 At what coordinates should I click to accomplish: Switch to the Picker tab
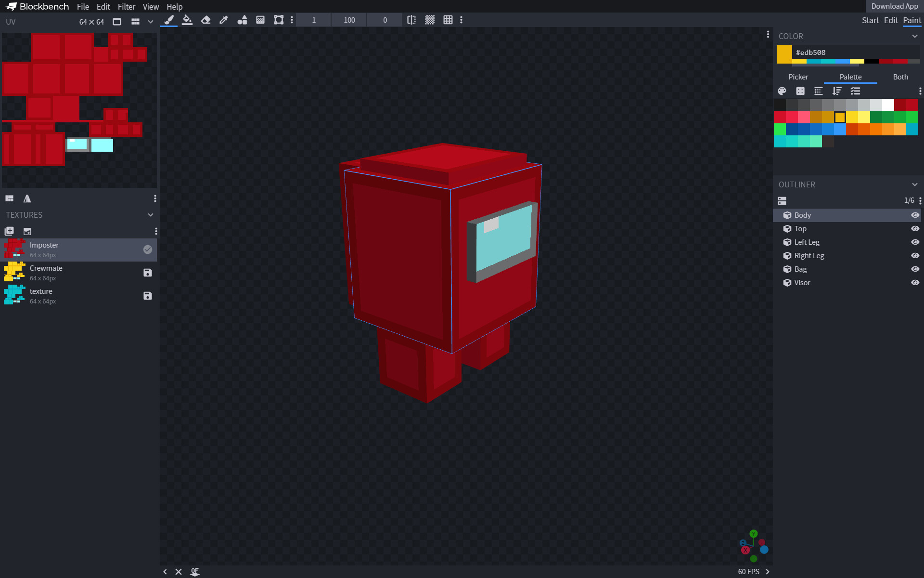pos(798,77)
